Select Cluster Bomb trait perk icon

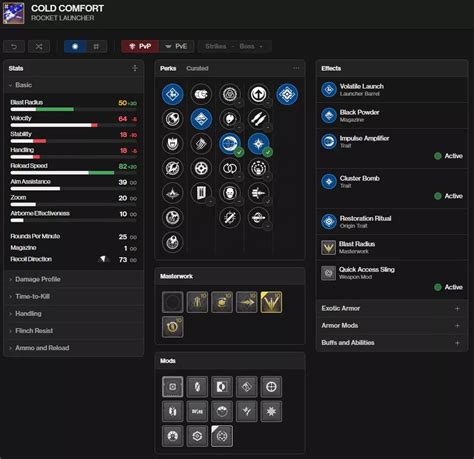click(259, 144)
